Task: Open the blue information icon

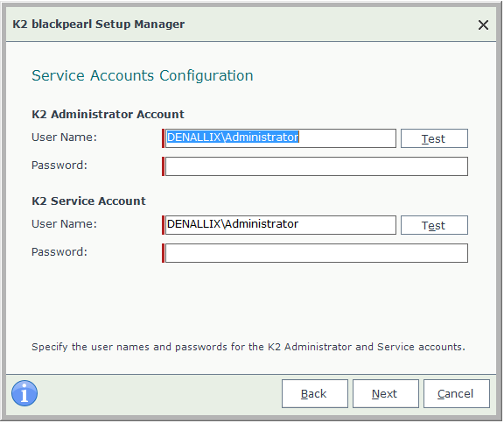Action: [24, 393]
